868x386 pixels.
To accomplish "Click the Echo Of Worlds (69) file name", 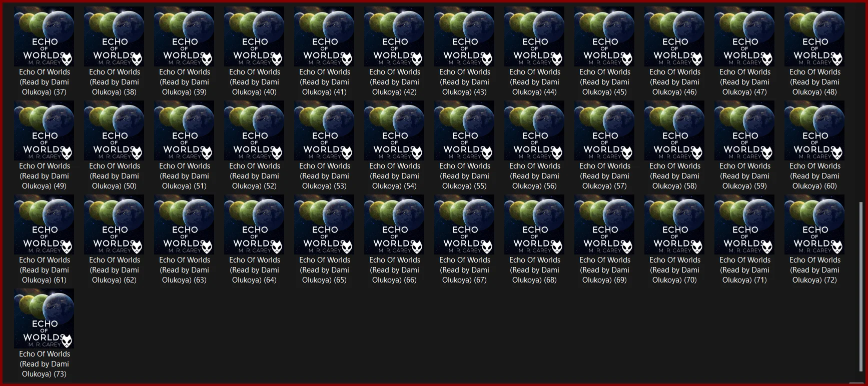I will [x=604, y=270].
